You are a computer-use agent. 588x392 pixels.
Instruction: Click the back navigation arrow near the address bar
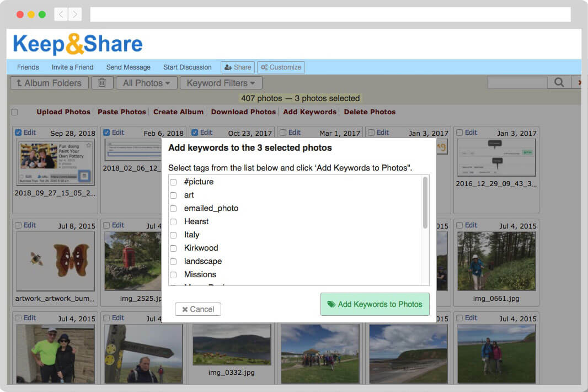[60, 14]
